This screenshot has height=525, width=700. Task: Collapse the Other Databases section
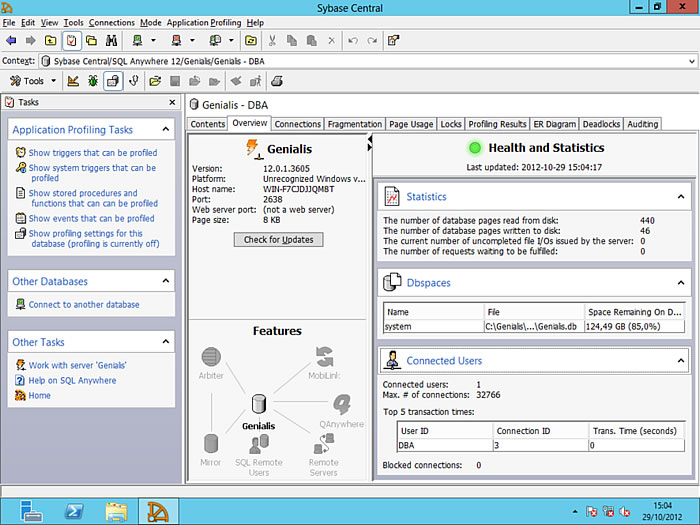(x=166, y=281)
